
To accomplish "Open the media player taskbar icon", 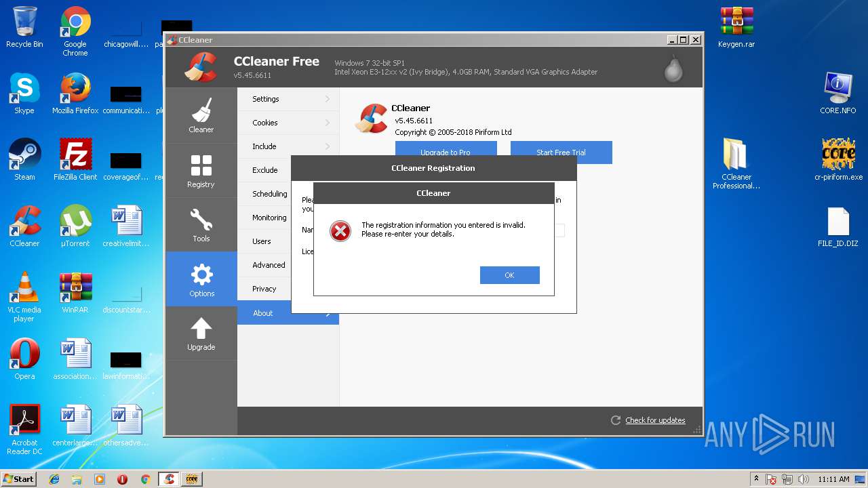I will click(x=100, y=479).
